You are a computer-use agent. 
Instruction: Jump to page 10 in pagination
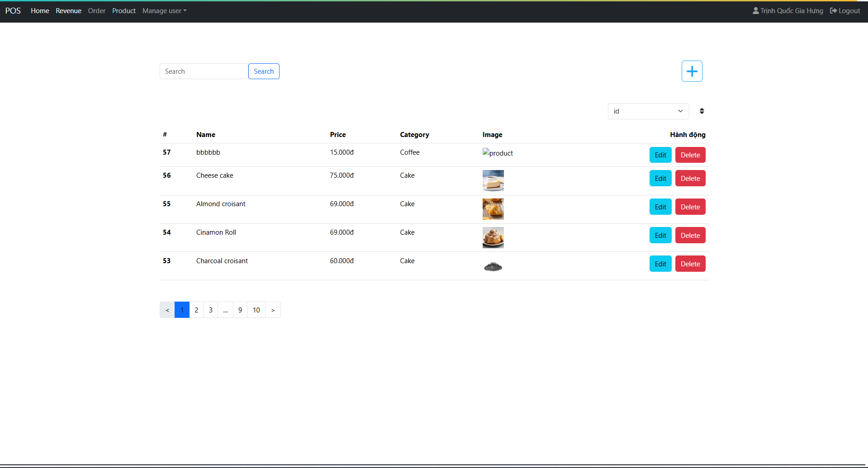pos(256,310)
